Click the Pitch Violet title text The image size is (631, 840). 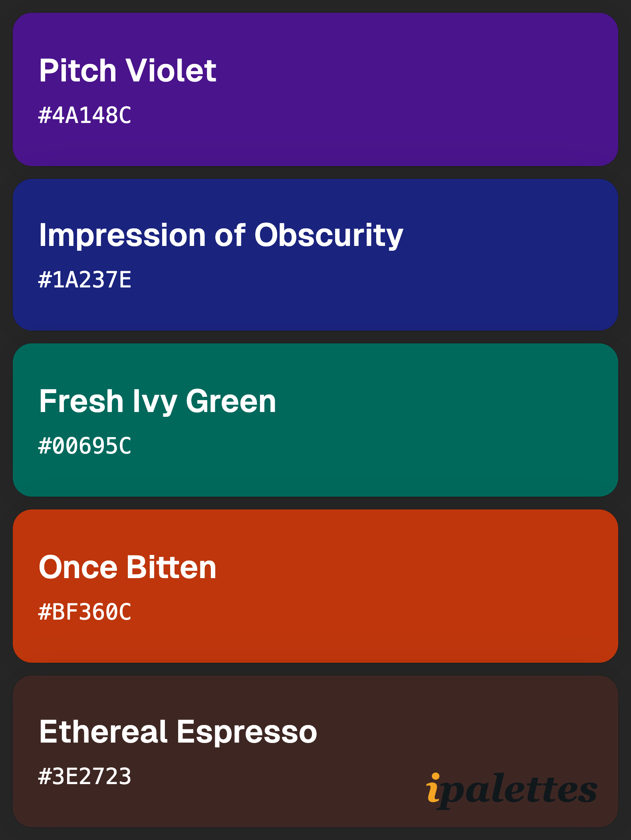click(x=128, y=71)
